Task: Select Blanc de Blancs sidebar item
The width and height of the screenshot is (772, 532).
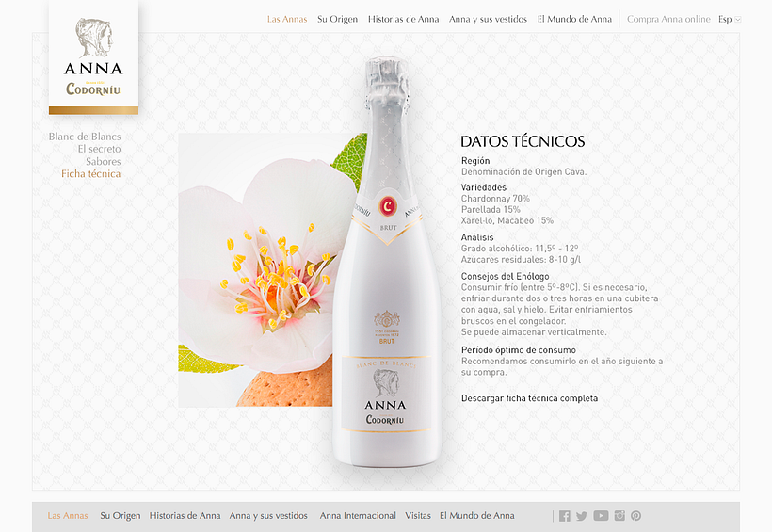Action: (85, 137)
